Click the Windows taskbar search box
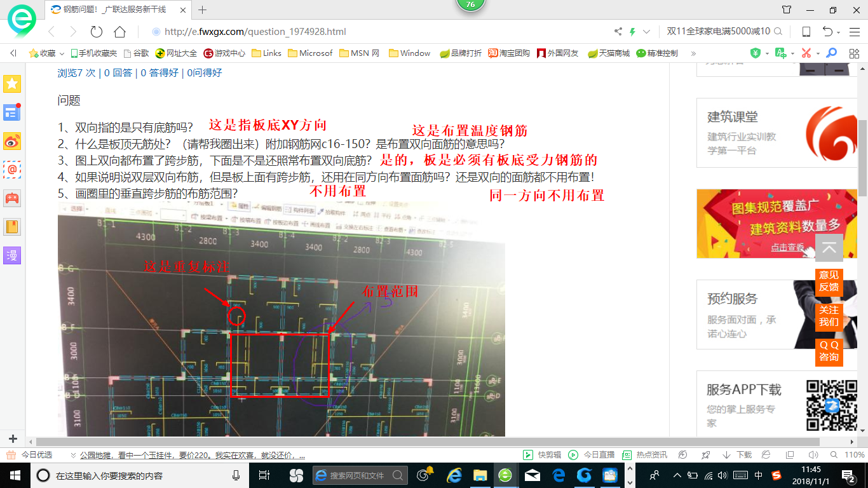 (x=140, y=475)
